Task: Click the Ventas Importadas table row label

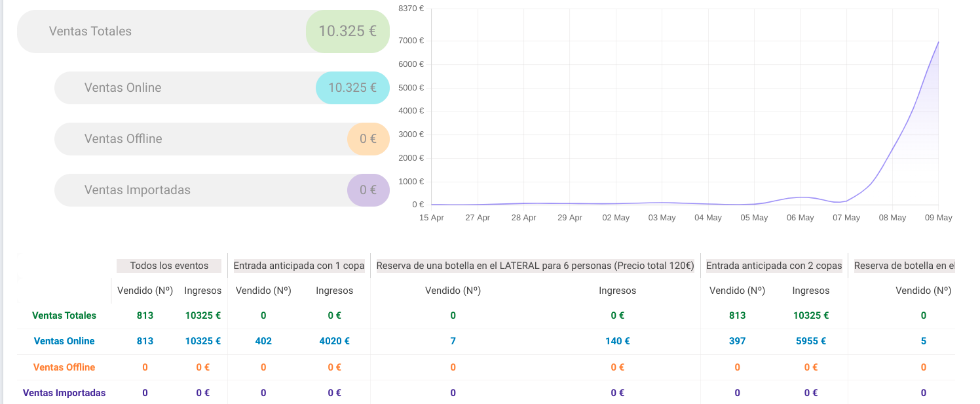Action: click(64, 393)
